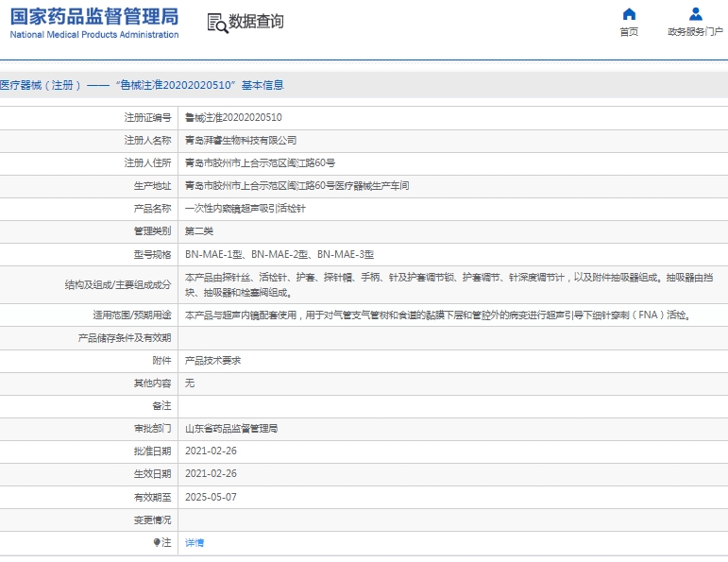Click the 适用范围/预期用途 label
Screen dimensions: 728x562
pos(132,315)
